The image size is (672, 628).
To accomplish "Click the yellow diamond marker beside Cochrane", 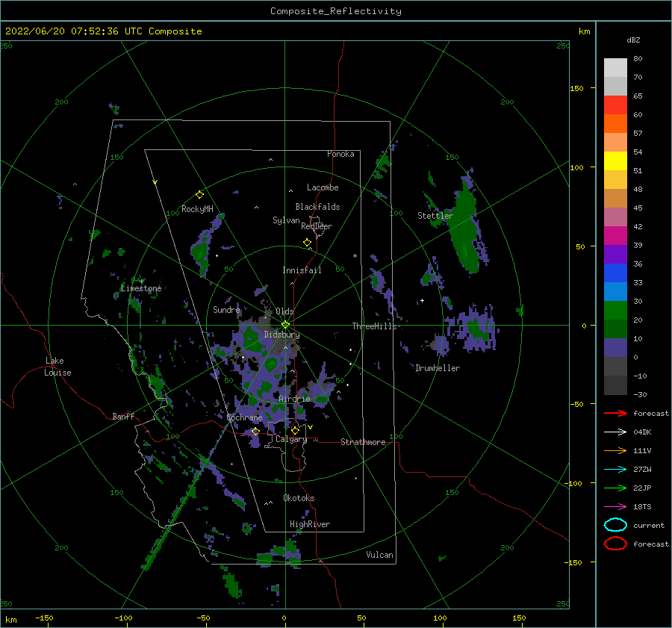I will [x=255, y=431].
